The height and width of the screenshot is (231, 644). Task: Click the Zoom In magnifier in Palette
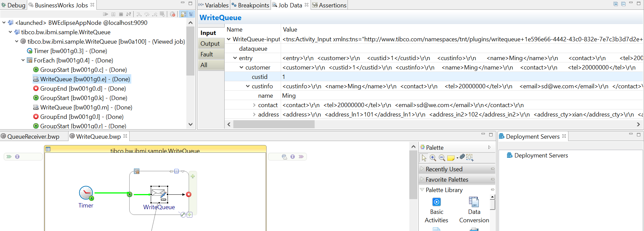[433, 157]
